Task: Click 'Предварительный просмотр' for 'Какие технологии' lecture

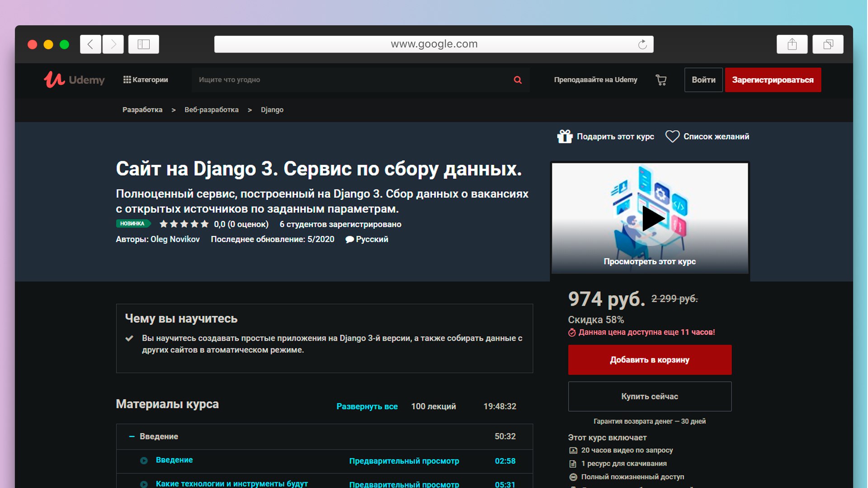Action: coord(404,484)
